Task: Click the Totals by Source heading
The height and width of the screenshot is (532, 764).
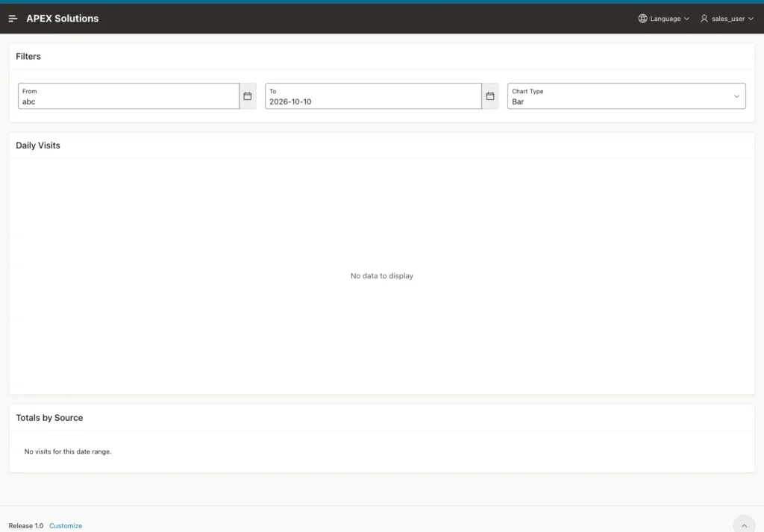Action: (49, 418)
